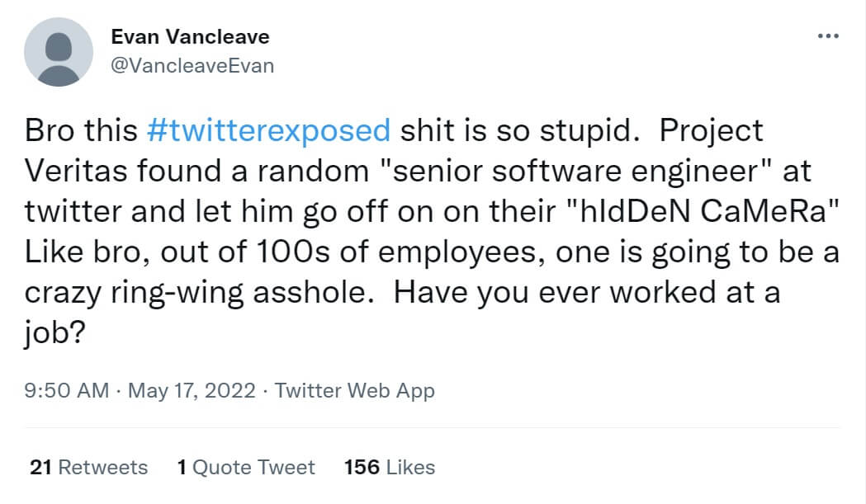The height and width of the screenshot is (504, 866).
Task: Click the May 17, 2022 date
Action: [x=193, y=390]
